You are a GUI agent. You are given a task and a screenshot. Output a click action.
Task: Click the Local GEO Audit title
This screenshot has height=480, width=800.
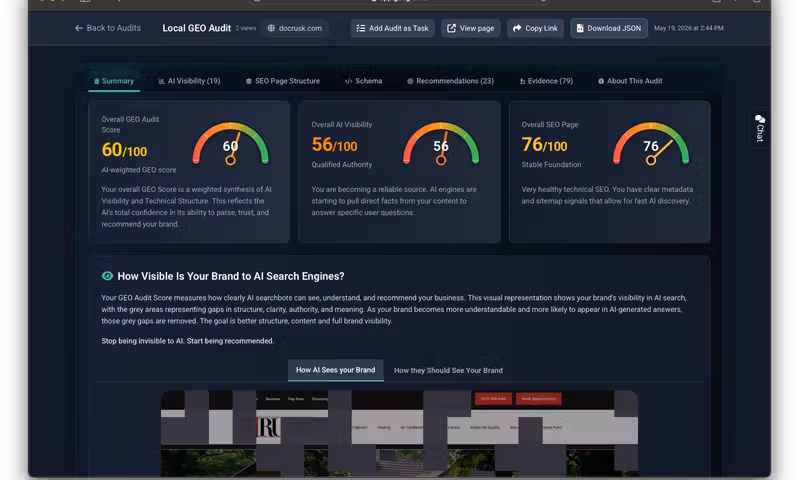(196, 28)
